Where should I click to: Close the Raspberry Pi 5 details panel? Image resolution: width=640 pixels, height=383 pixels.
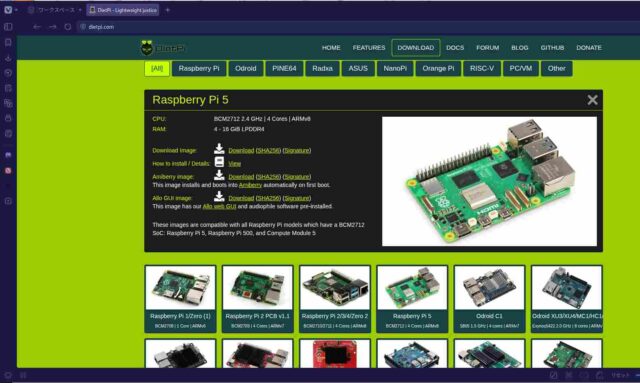(x=592, y=100)
